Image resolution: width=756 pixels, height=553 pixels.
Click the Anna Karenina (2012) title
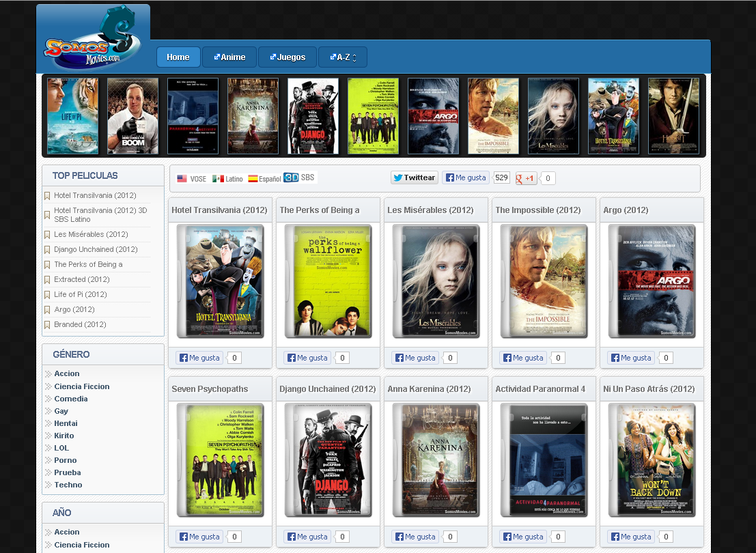pos(429,388)
